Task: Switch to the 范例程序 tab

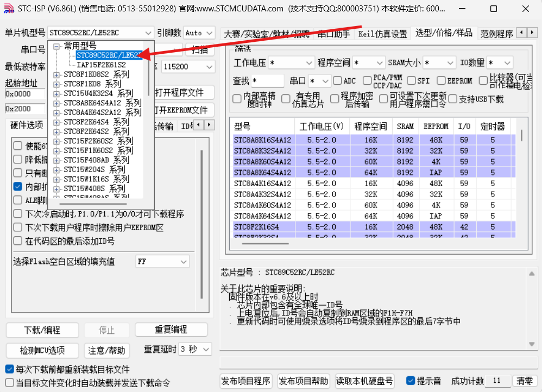Action: pyautogui.click(x=496, y=34)
